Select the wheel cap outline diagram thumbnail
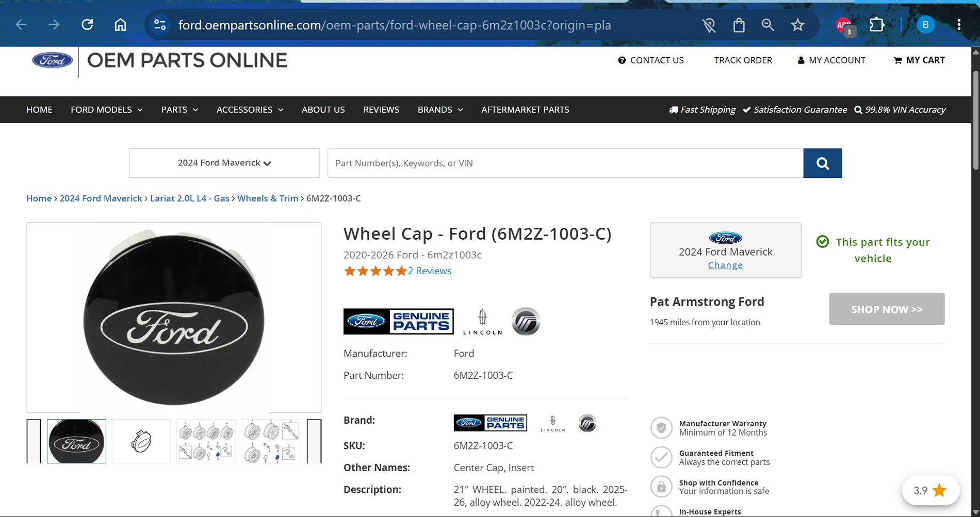This screenshot has width=980, height=517. coord(141,441)
